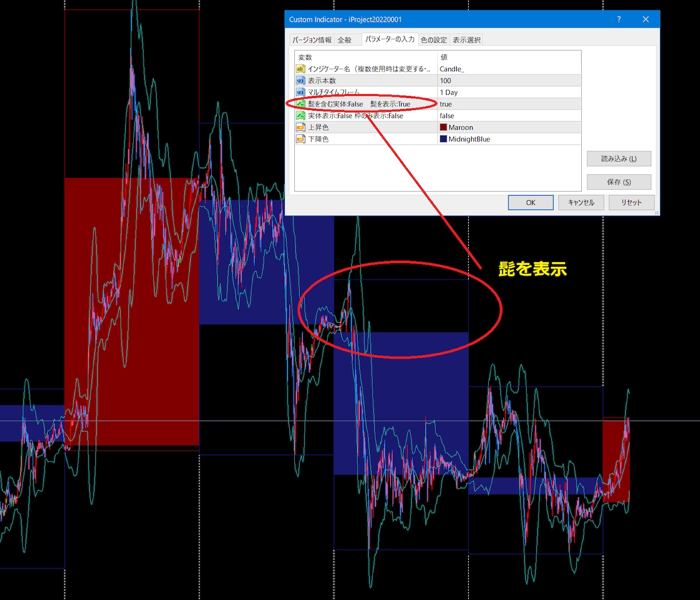
Task: Click the boolean icon beside 髭を含む実体
Action: (300, 104)
